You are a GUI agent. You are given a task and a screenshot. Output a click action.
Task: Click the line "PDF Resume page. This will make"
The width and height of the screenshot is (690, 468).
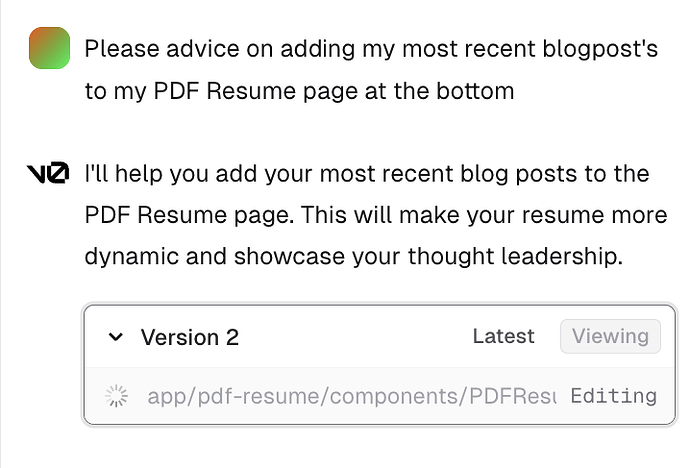point(376,215)
